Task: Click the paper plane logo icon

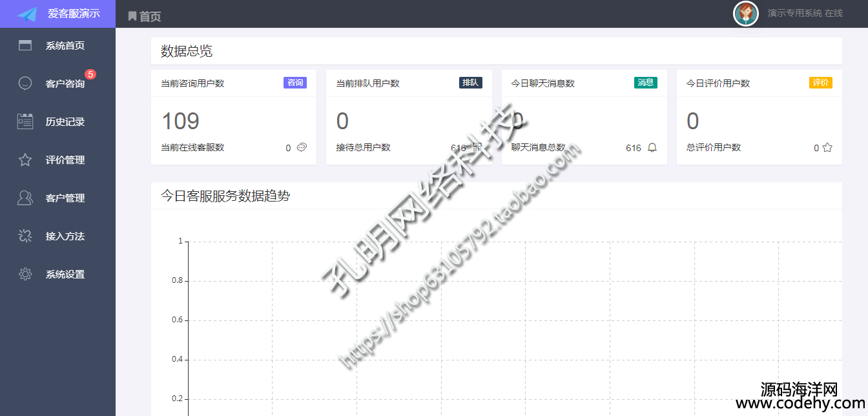Action: pos(27,14)
